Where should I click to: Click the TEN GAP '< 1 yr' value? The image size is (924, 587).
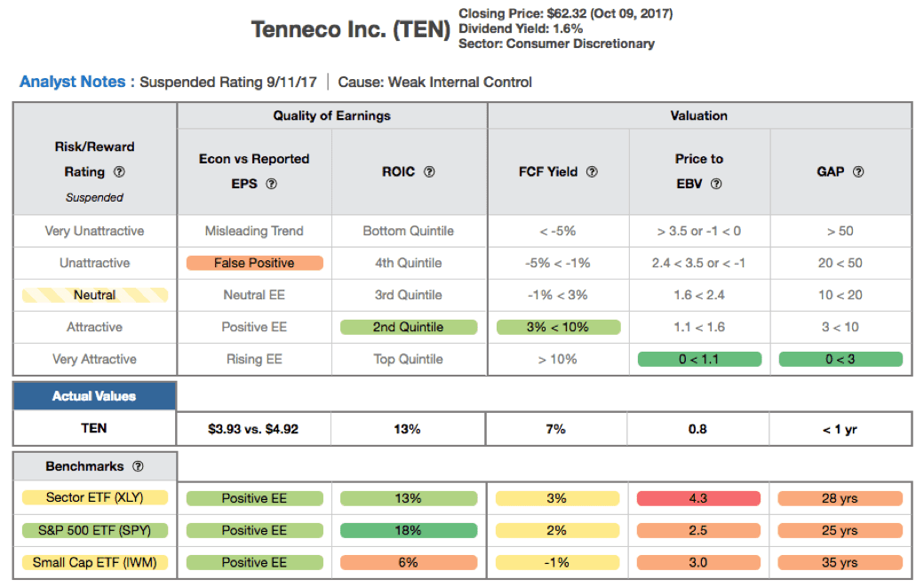840,429
